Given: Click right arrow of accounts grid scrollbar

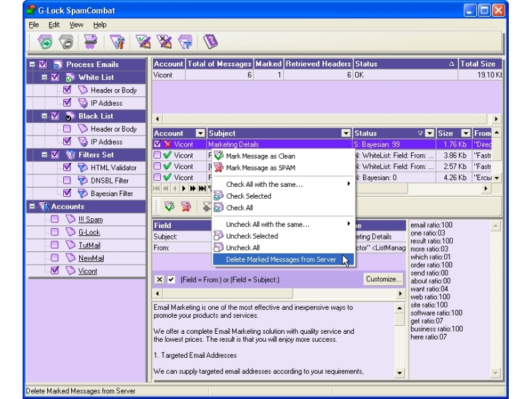Looking at the screenshot, I should (x=496, y=119).
